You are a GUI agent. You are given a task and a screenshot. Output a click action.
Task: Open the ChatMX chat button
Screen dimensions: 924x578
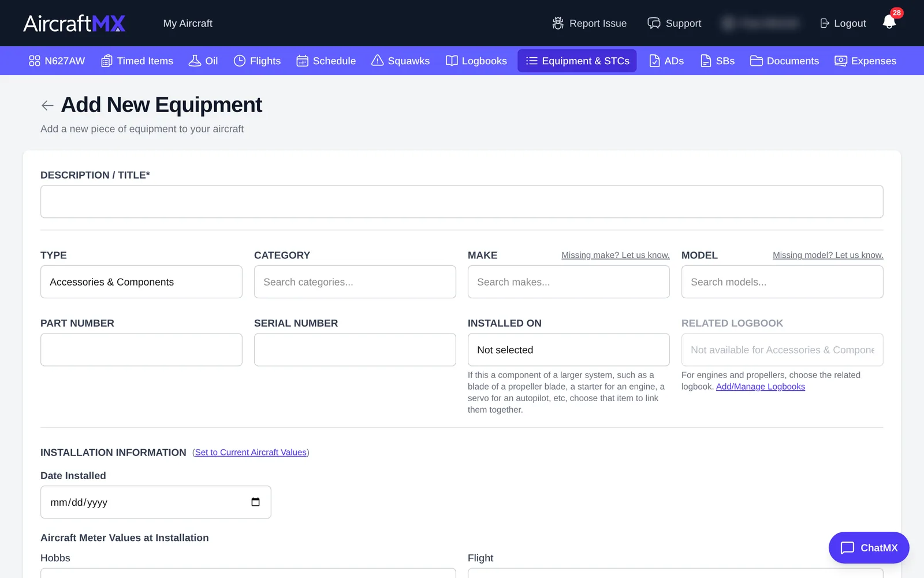(x=869, y=547)
